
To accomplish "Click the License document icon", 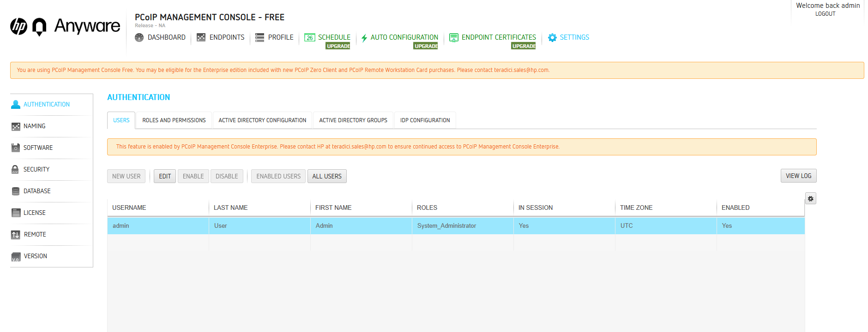I will 16,213.
